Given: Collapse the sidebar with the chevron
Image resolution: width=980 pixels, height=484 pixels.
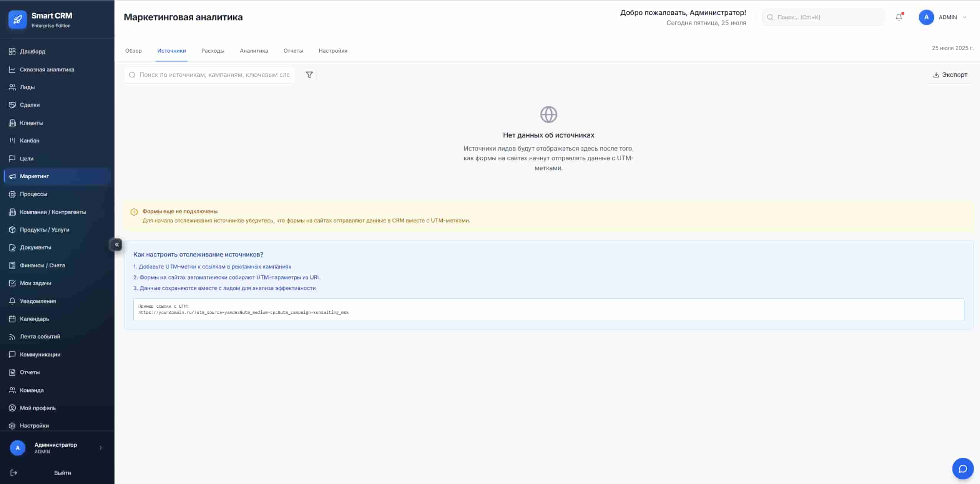Looking at the screenshot, I should (116, 244).
